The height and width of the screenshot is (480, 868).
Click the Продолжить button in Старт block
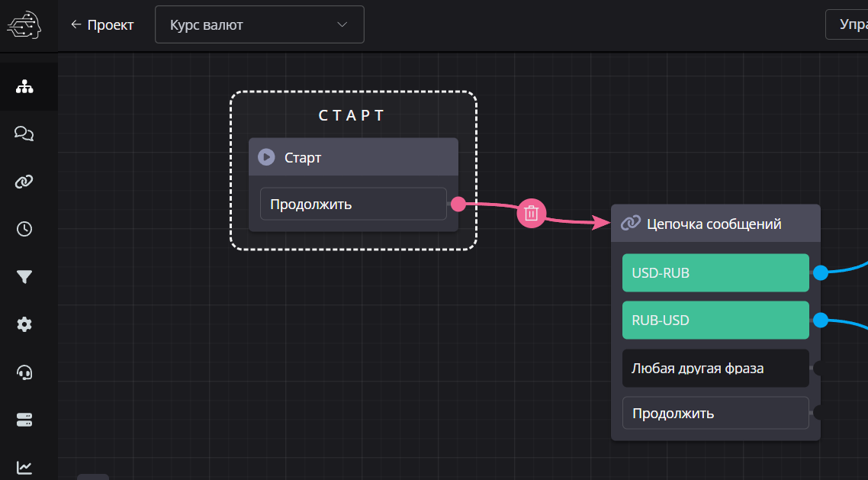click(353, 205)
